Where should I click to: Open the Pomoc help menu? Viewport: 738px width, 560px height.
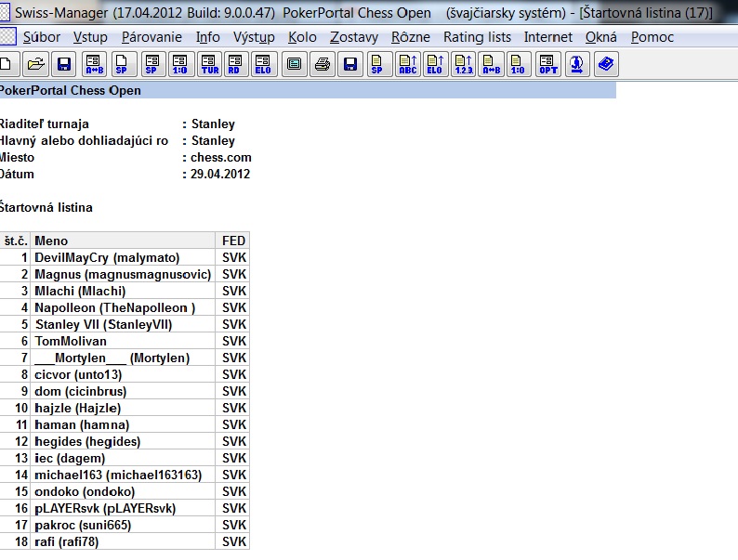[x=652, y=37]
